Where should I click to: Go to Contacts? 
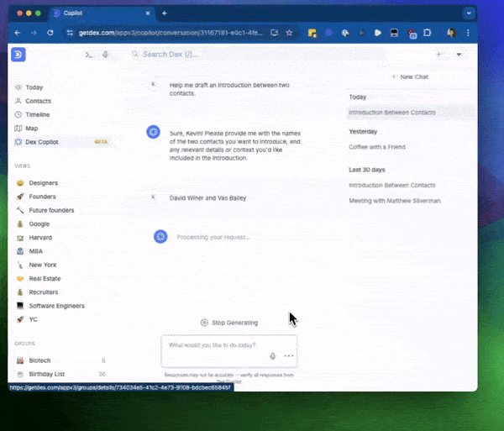(38, 101)
